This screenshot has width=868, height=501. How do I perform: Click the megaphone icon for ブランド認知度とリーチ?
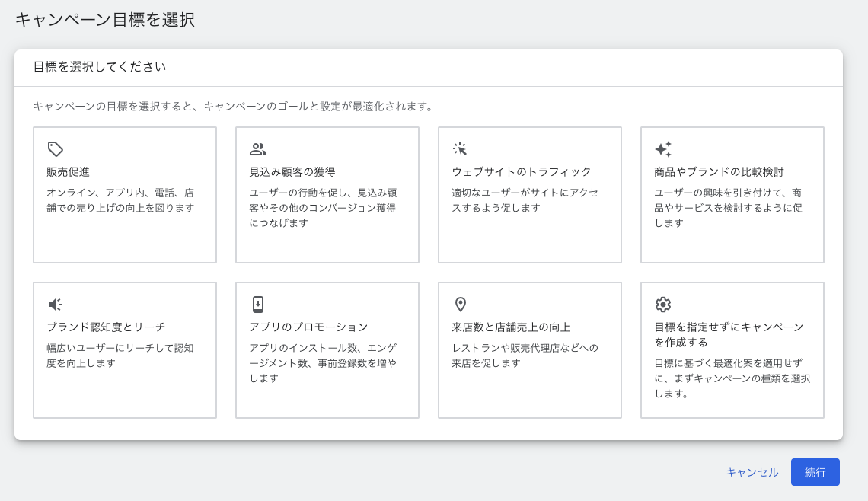[55, 305]
